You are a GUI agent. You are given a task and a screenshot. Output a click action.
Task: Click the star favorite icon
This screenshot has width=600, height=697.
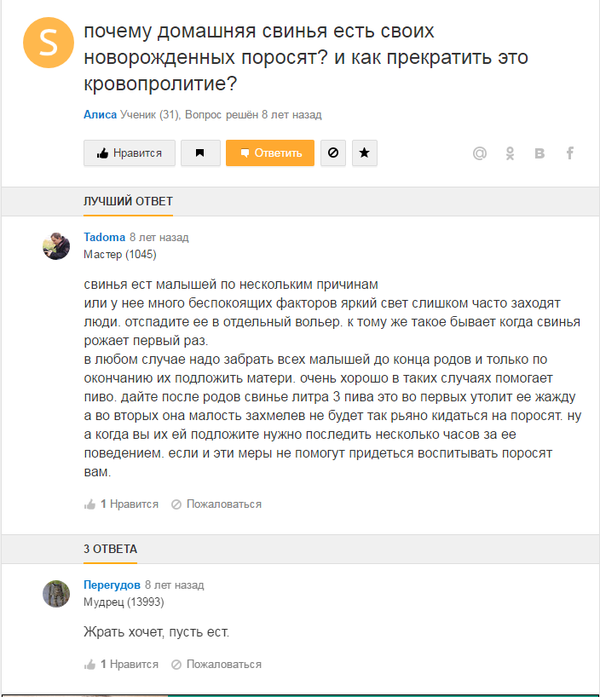(364, 153)
